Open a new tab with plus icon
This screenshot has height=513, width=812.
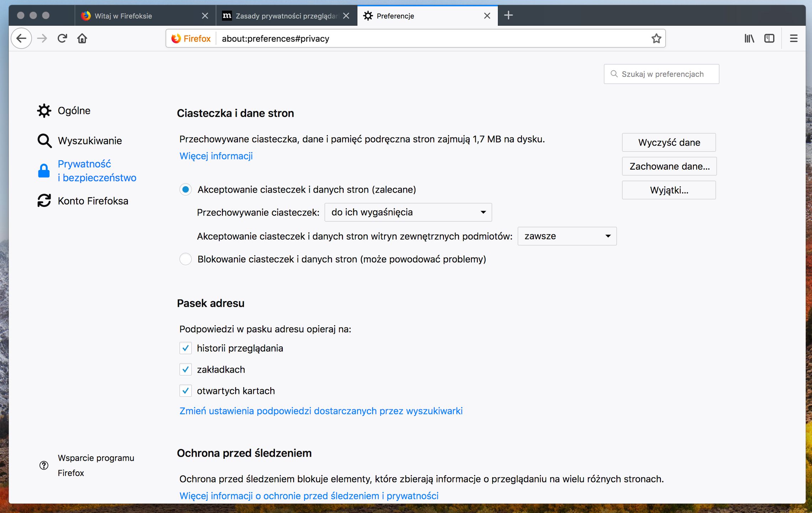point(509,15)
